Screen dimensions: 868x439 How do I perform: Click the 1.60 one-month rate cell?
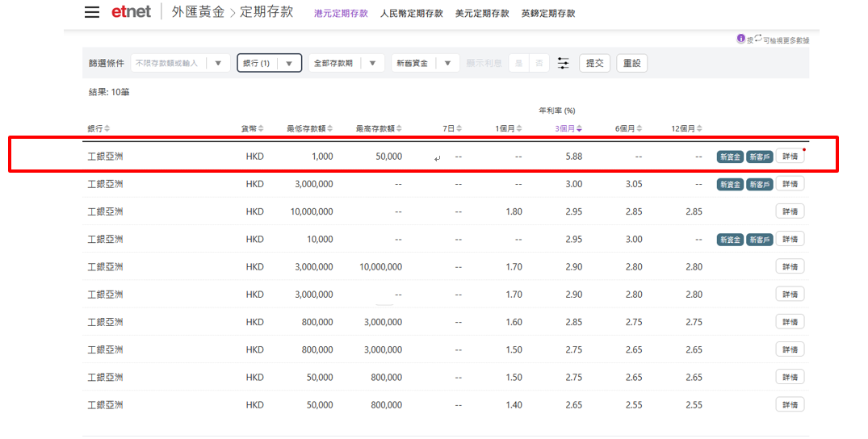coord(514,323)
